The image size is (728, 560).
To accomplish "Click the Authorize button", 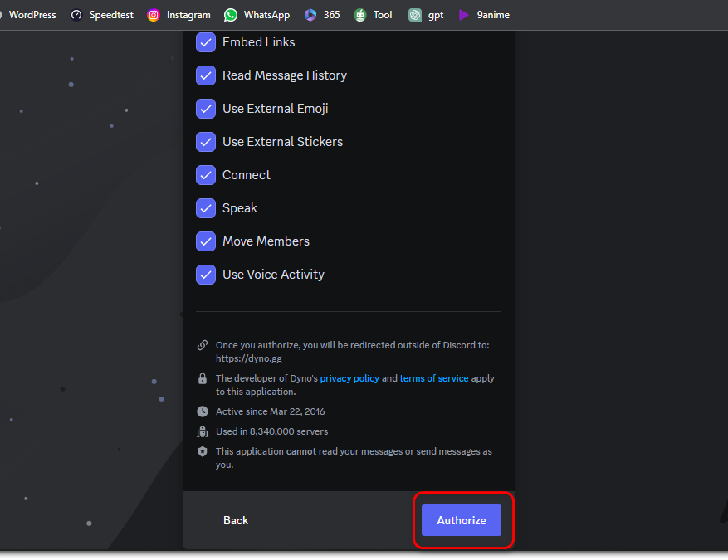I will (x=461, y=520).
